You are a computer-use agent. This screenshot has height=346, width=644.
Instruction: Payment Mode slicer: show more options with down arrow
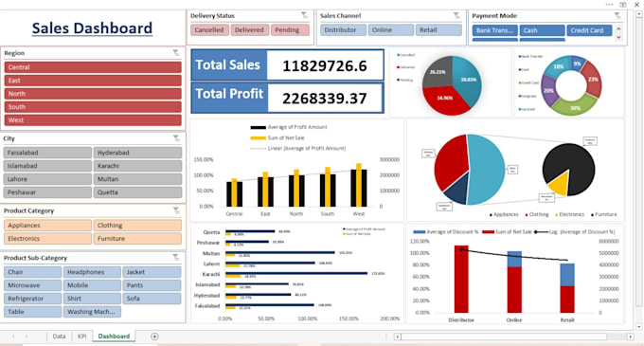click(x=619, y=37)
